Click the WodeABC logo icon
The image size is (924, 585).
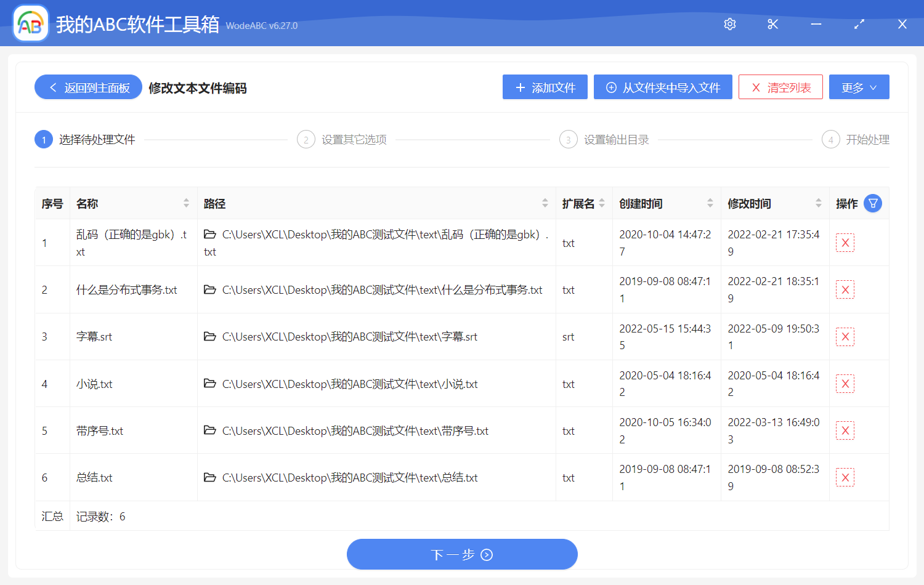[x=30, y=23]
